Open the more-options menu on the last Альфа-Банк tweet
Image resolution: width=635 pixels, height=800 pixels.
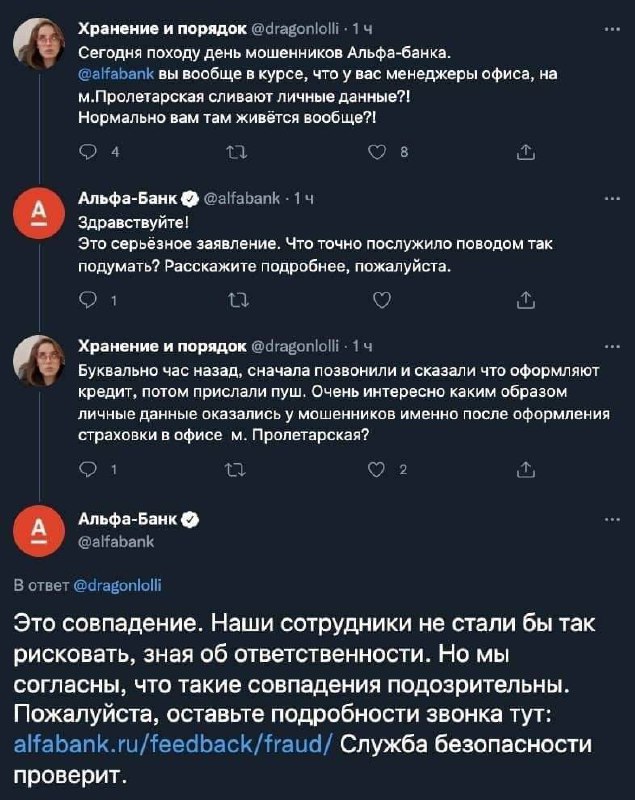[x=612, y=520]
